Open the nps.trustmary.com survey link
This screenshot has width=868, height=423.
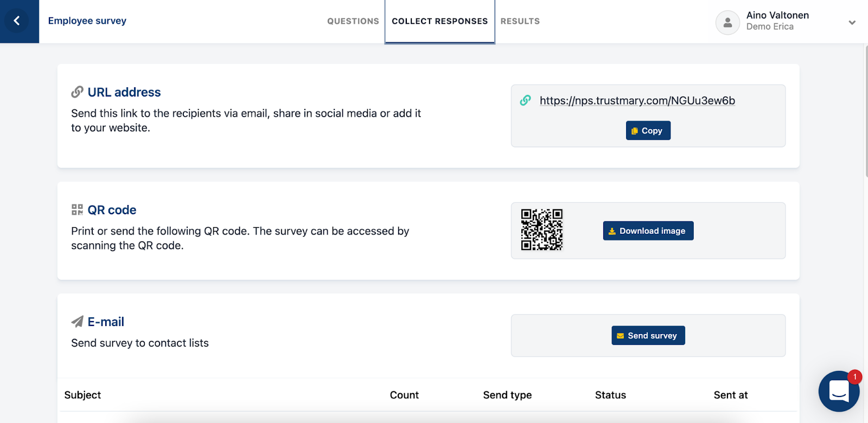pos(637,100)
